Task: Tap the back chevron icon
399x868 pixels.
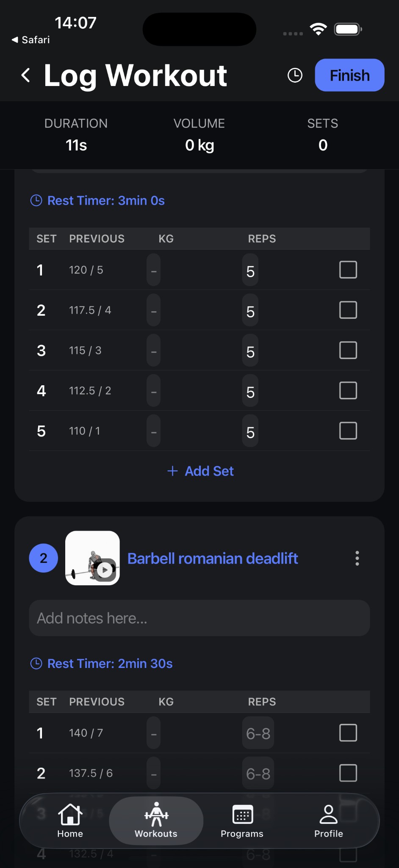Action: coord(26,75)
